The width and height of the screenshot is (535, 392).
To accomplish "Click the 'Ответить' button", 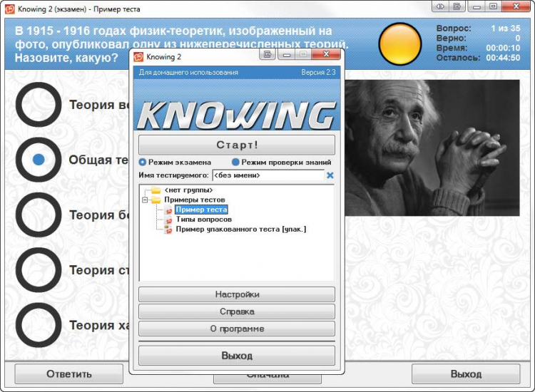I will tap(69, 374).
